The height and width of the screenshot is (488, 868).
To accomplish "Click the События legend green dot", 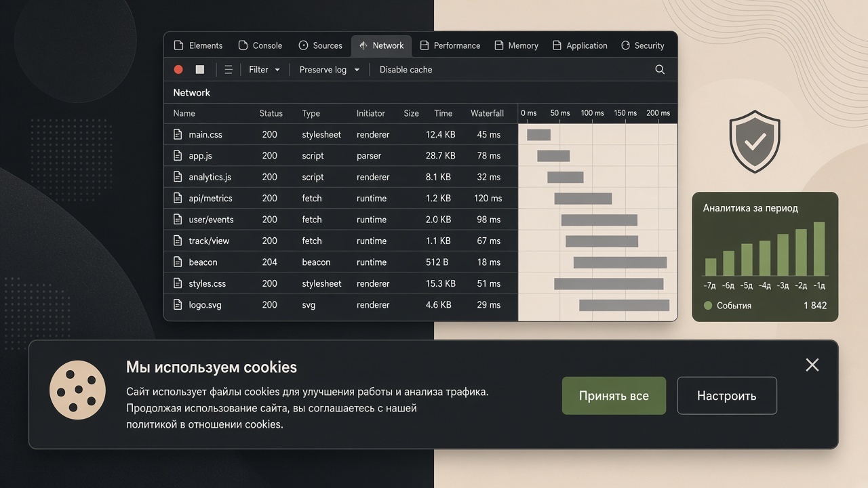I will point(708,306).
